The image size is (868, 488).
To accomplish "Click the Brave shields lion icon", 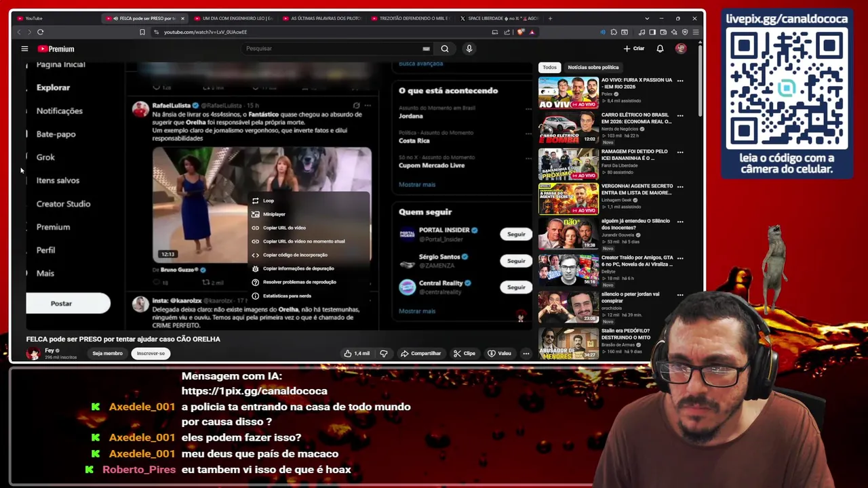I will pyautogui.click(x=521, y=32).
